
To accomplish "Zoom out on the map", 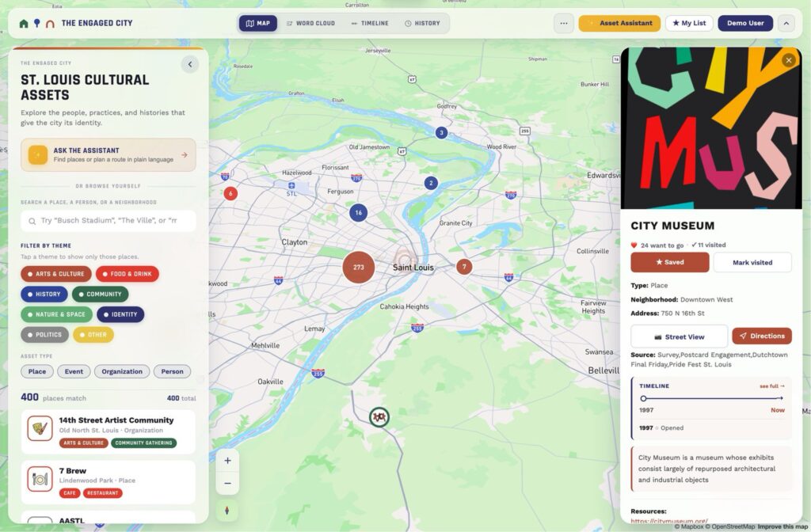I will click(227, 484).
